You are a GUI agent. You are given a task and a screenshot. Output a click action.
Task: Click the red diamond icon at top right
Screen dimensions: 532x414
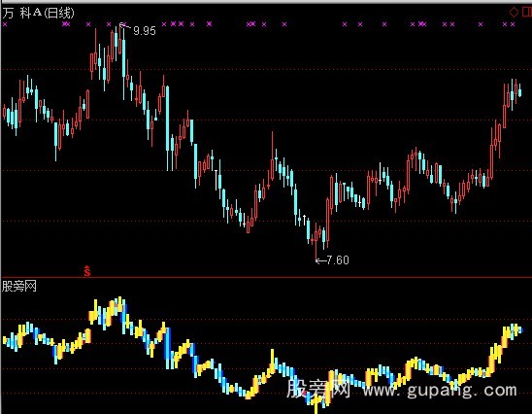pyautogui.click(x=514, y=13)
